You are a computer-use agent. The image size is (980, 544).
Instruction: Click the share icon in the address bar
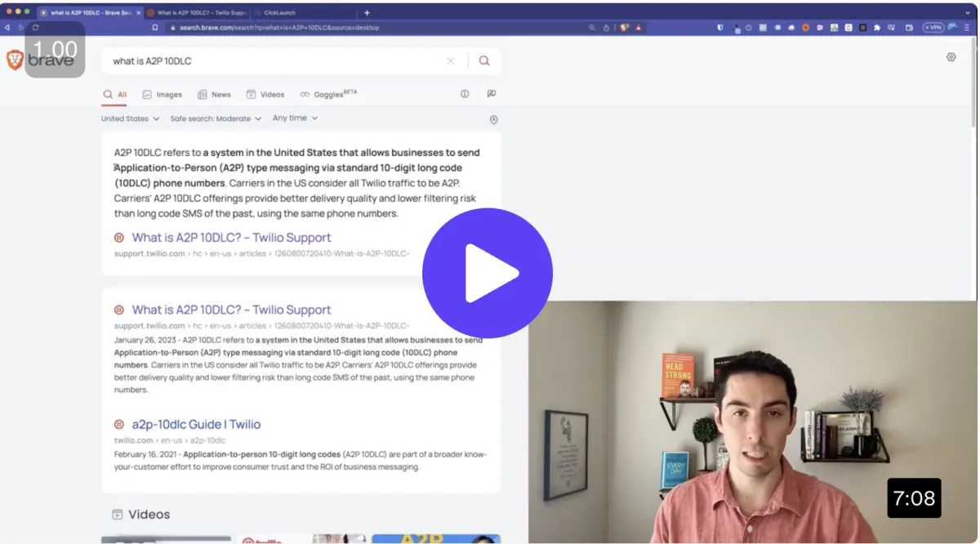[x=606, y=27]
